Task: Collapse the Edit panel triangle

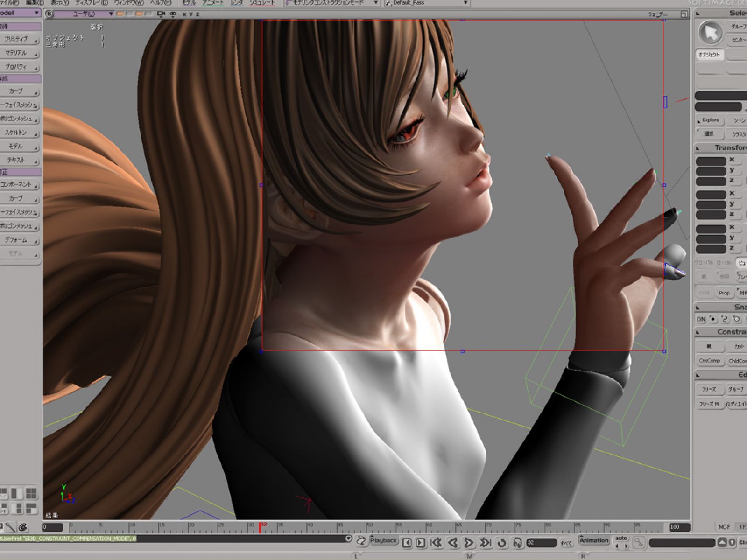Action: [698, 376]
